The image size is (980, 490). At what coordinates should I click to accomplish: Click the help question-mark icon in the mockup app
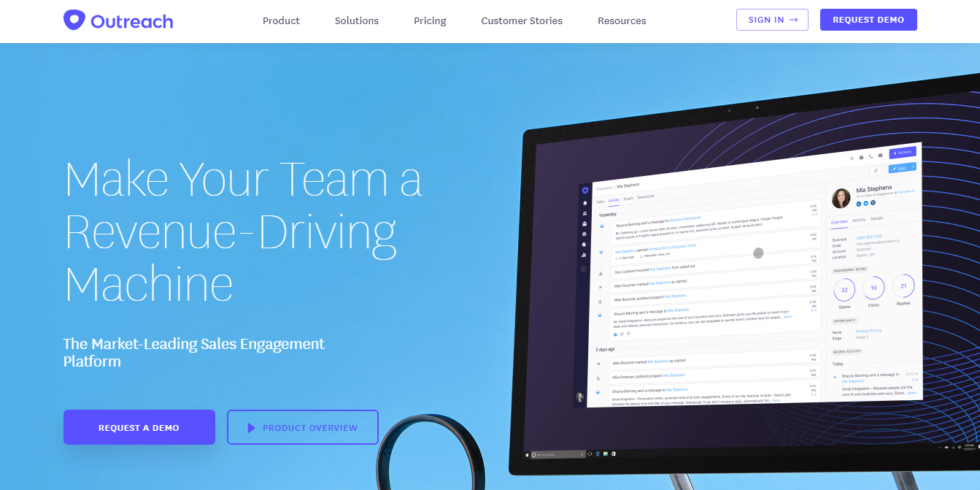(x=861, y=158)
